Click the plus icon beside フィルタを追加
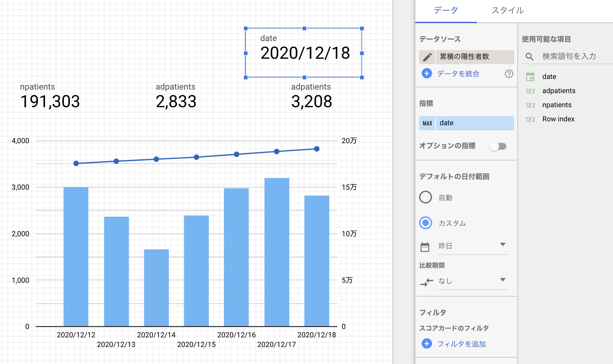This screenshot has height=364, width=613. point(427,344)
